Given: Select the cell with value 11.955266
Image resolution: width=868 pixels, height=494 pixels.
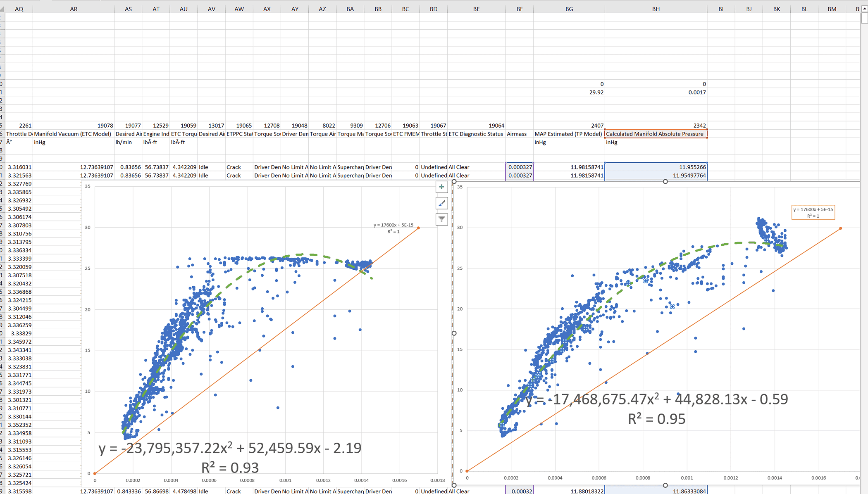Looking at the screenshot, I should pyautogui.click(x=656, y=167).
